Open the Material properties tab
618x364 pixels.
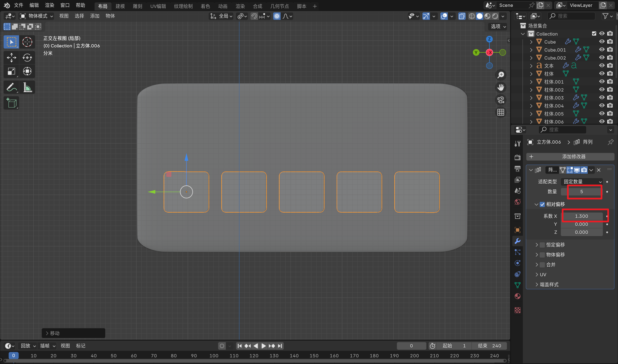coord(518,296)
